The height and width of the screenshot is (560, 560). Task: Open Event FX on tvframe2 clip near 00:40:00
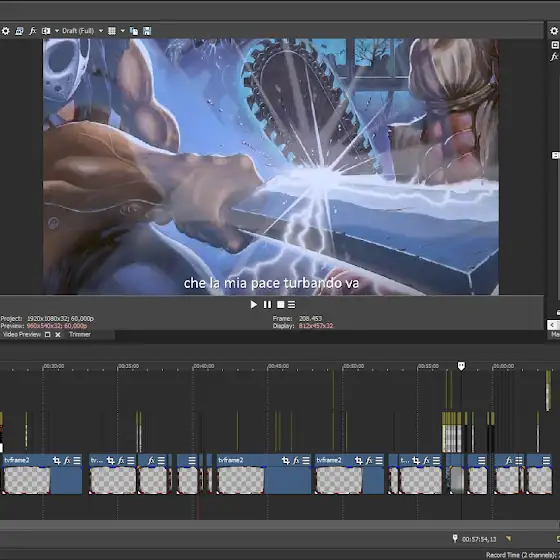296,461
